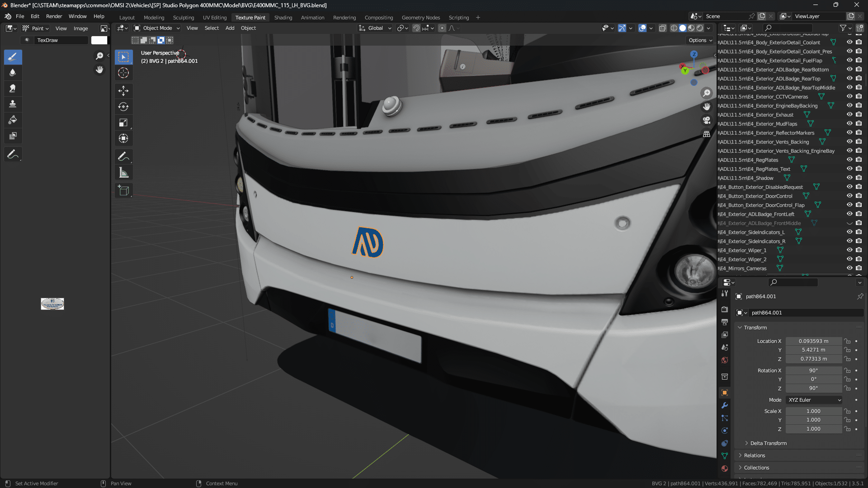Edit the Location X value field
The height and width of the screenshot is (488, 868).
point(813,341)
